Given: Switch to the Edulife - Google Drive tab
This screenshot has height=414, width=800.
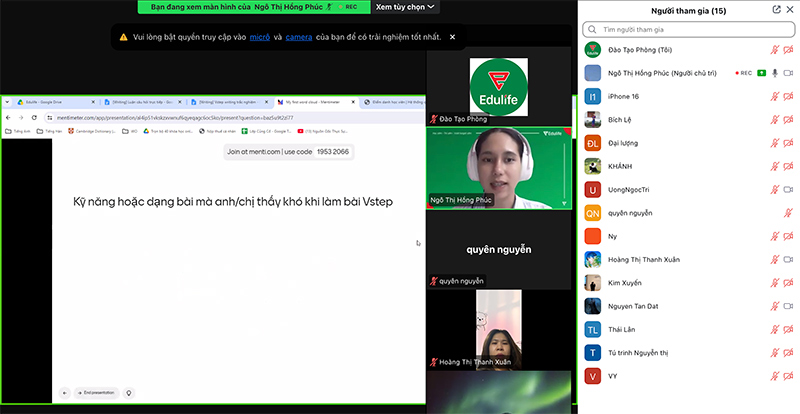Looking at the screenshot, I should (54, 102).
